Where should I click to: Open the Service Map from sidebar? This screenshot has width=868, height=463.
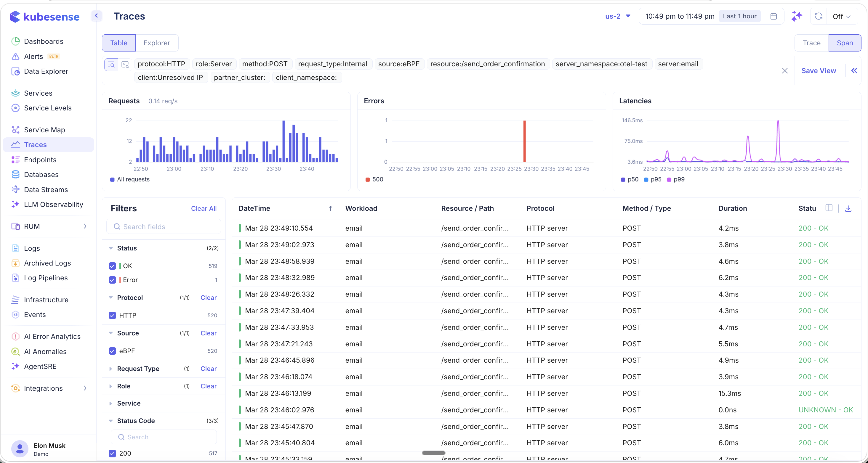tap(44, 130)
